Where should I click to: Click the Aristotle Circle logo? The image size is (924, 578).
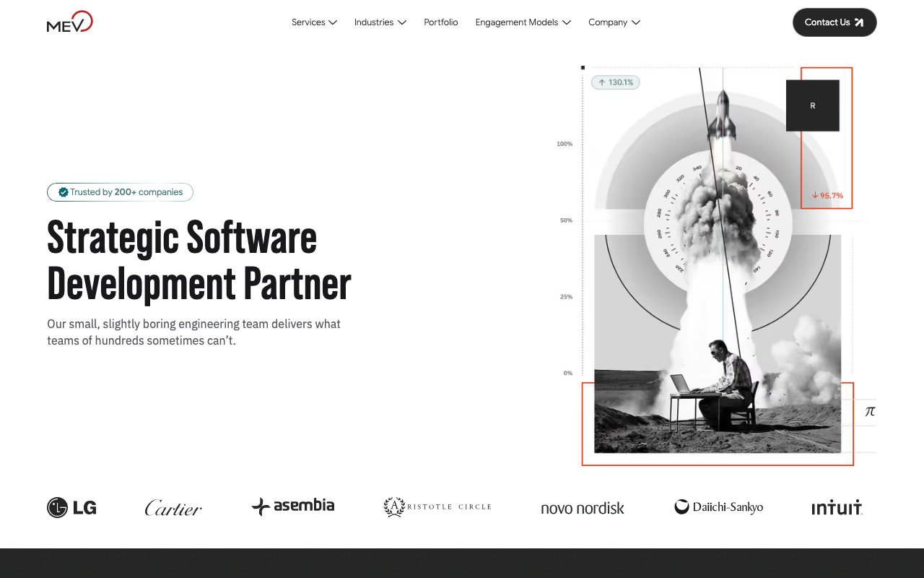pyautogui.click(x=437, y=507)
